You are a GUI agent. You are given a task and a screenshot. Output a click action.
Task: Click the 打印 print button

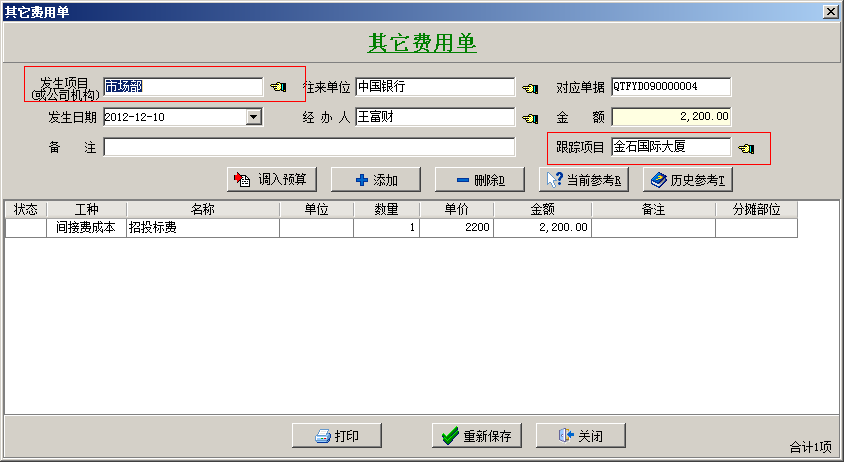coord(337,435)
